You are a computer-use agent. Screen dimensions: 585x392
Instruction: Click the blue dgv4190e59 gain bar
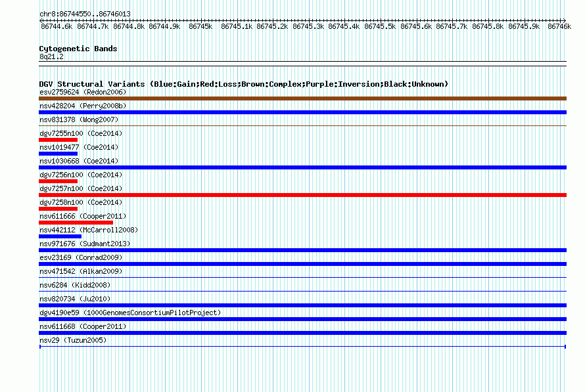point(302,319)
